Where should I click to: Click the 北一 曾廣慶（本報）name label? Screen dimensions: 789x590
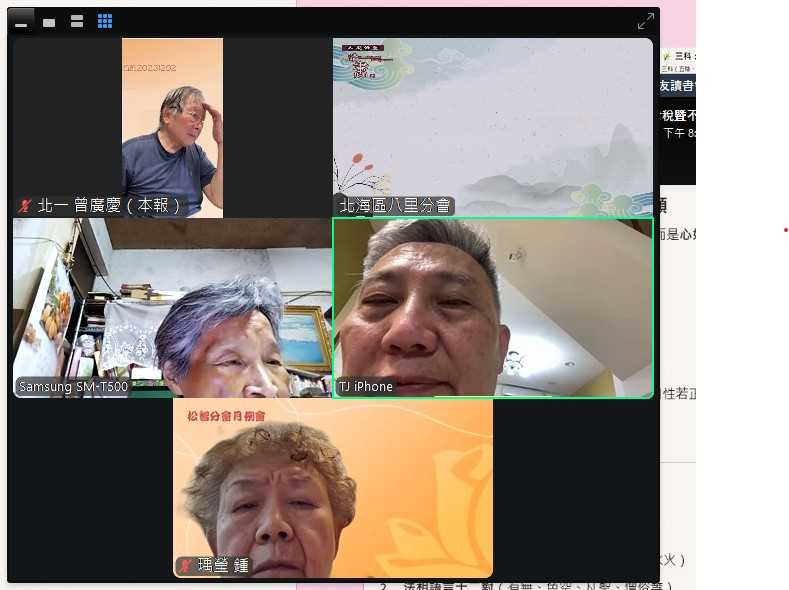click(110, 206)
